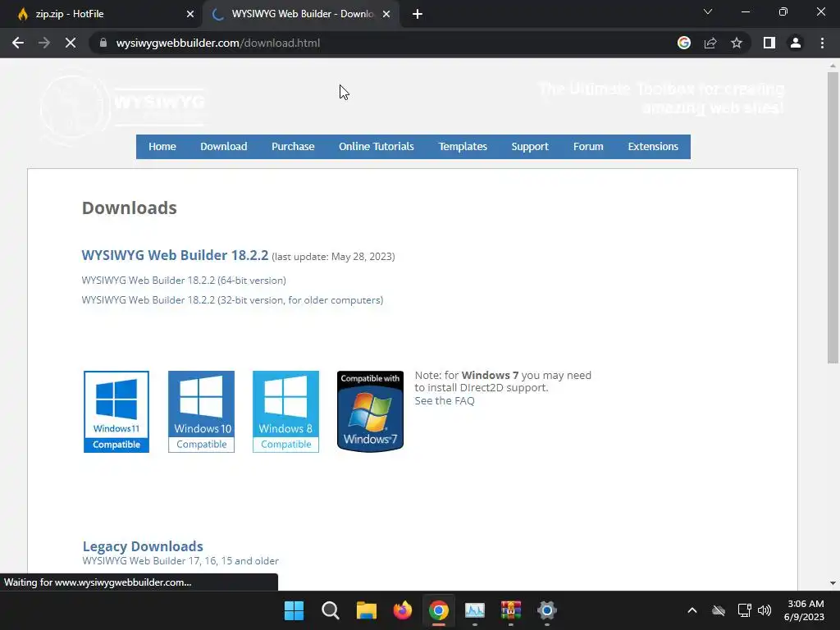
Task: Click the WYSIWYG Web Builder 18.2.2 heading link
Action: tap(175, 255)
